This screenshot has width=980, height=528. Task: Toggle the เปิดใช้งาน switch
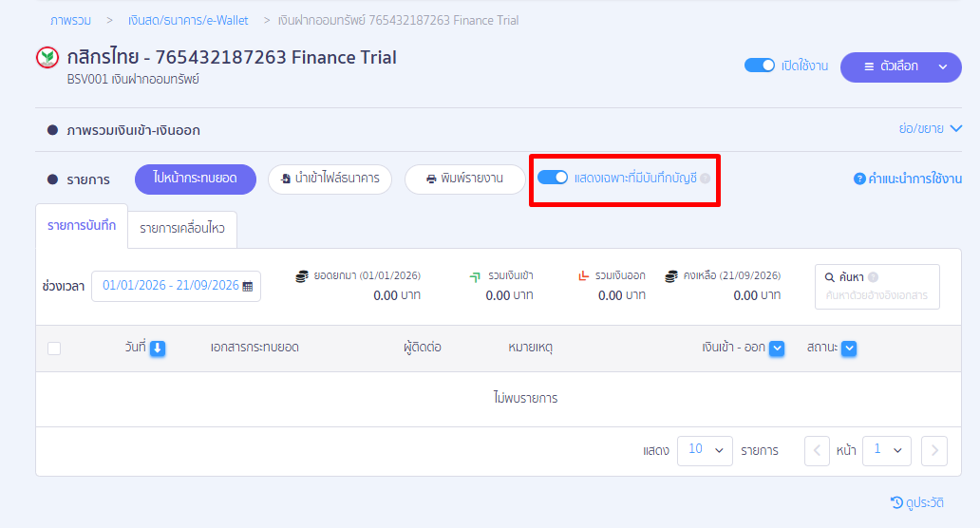coord(760,65)
